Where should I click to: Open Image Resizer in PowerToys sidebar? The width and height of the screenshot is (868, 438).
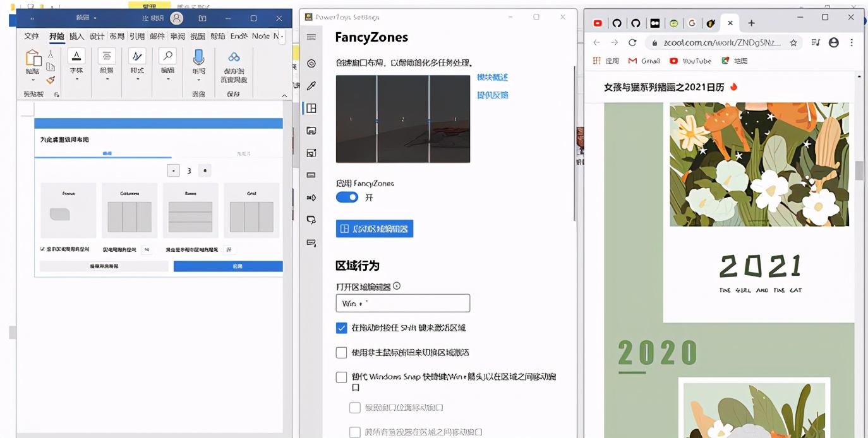pos(311,153)
